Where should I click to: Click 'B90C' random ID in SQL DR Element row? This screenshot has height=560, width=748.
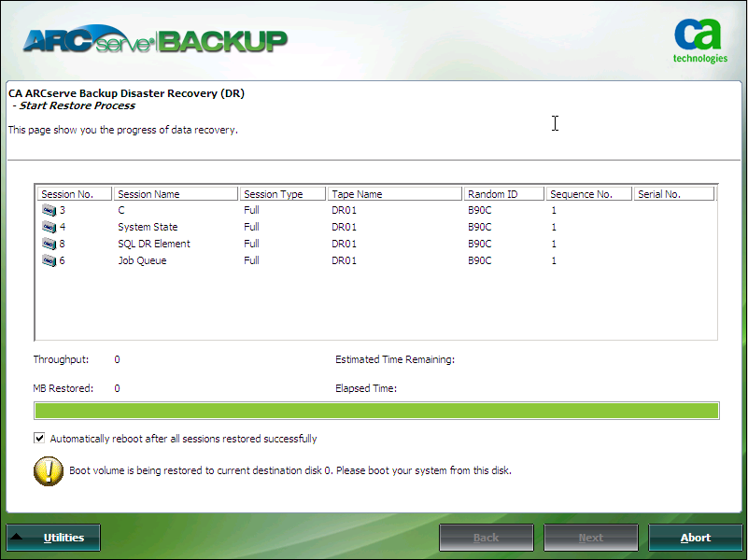479,244
